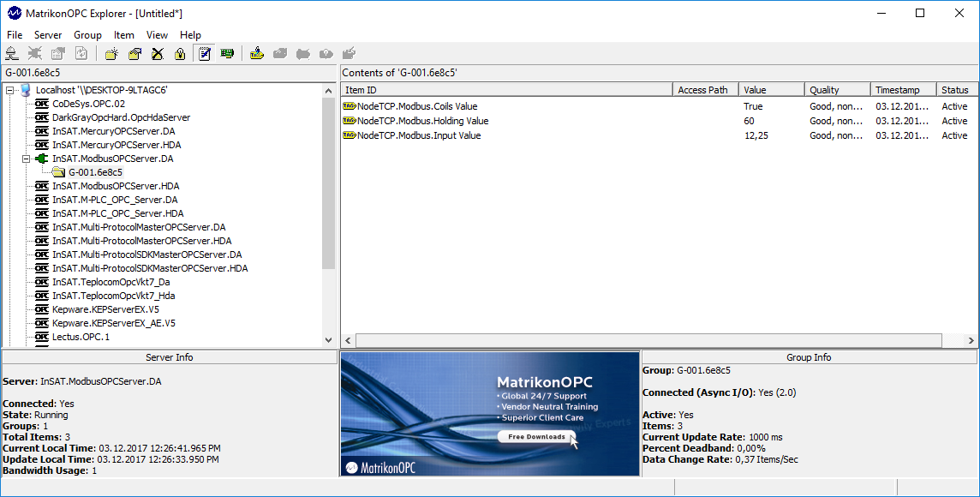This screenshot has height=497, width=980.
Task: Click the Add Group toolbar icon
Action: pyautogui.click(x=111, y=54)
